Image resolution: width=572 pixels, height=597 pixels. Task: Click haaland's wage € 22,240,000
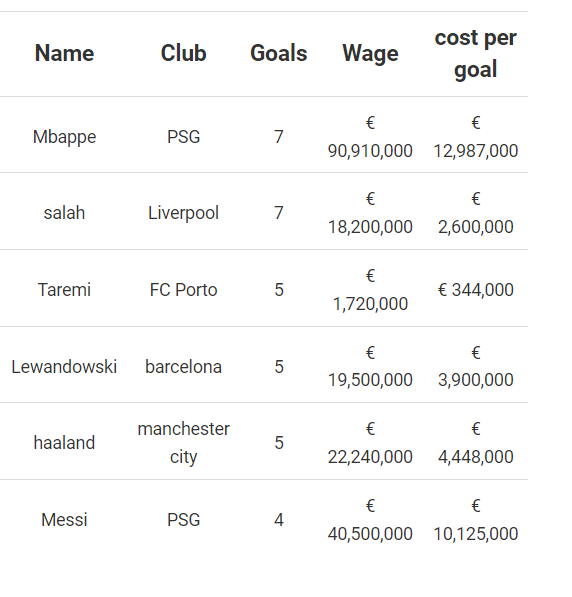[x=370, y=443]
